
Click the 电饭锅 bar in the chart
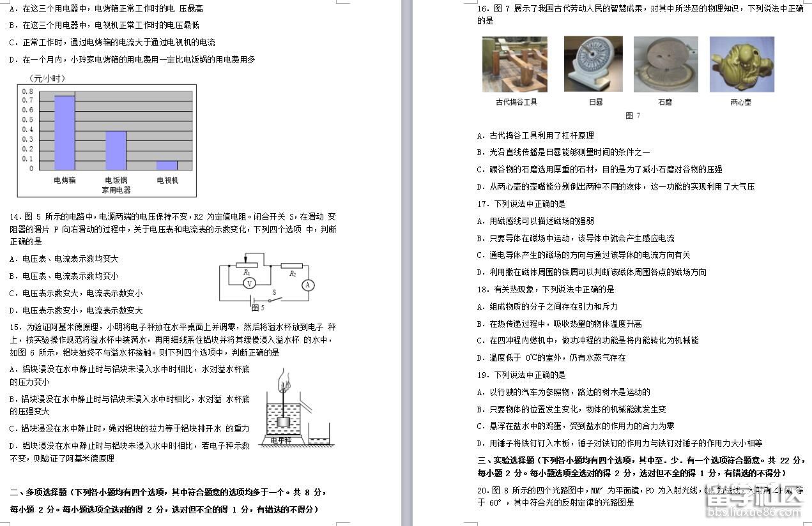coord(116,150)
